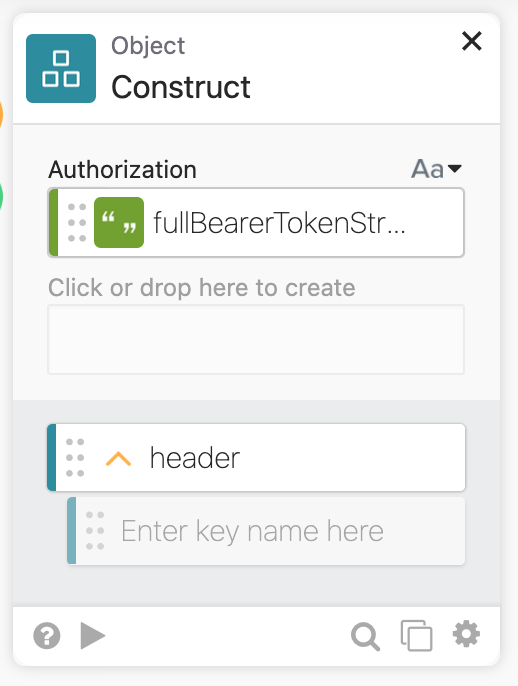Click the 'Click or drop here to create' label

tap(202, 288)
